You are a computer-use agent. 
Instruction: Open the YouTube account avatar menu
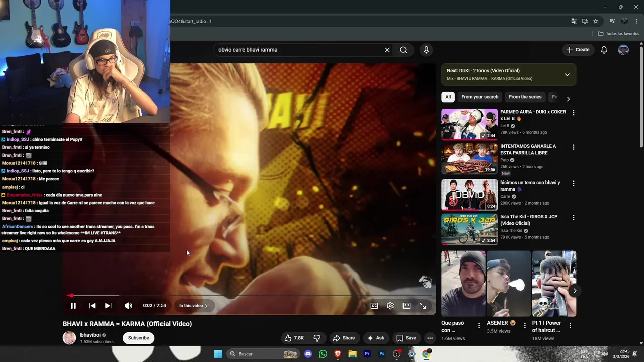point(623,50)
